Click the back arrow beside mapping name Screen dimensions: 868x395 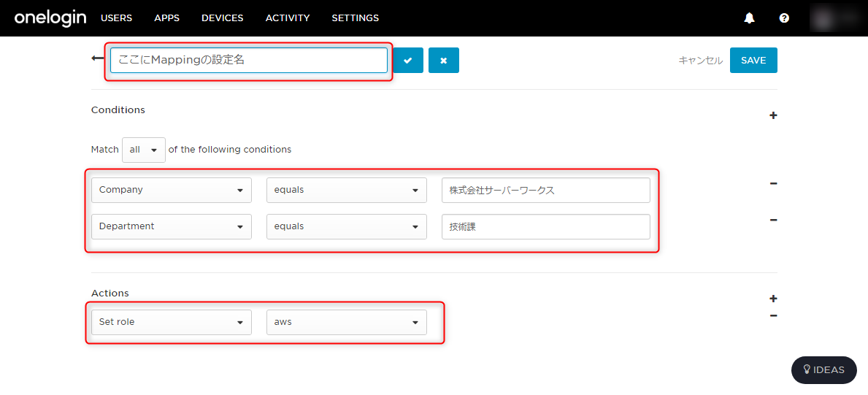(x=97, y=58)
